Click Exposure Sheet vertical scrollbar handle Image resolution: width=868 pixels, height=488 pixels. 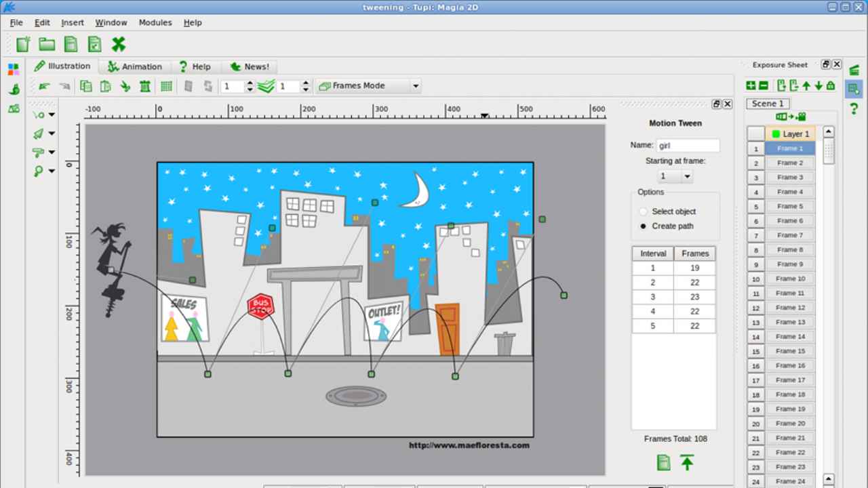click(x=829, y=152)
